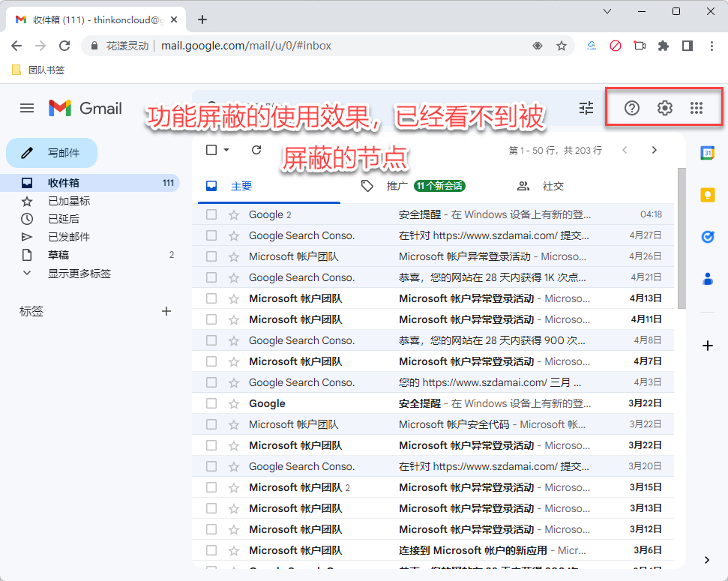The height and width of the screenshot is (581, 728).
Task: Select checkbox for Microsoft email 4月26日
Action: (211, 256)
